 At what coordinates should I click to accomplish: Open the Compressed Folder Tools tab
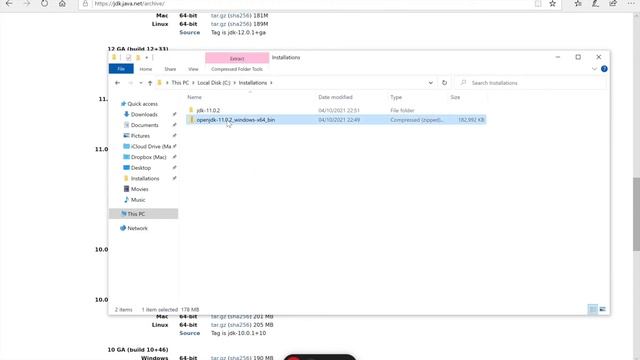tap(237, 69)
